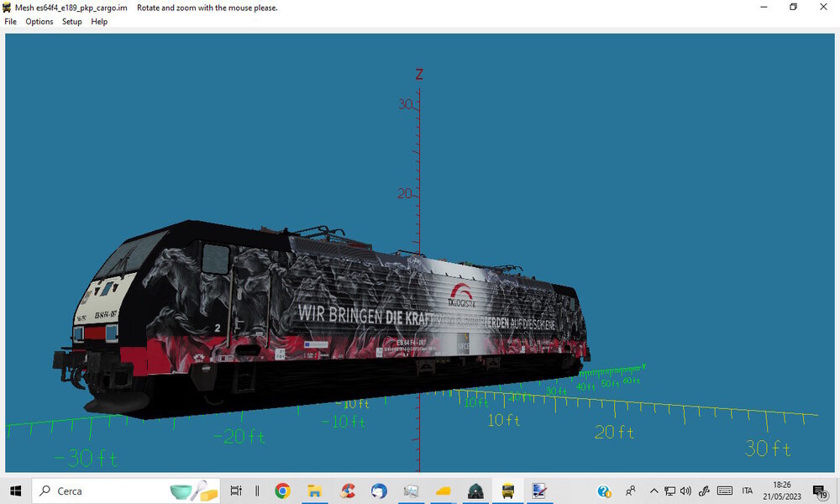Open the picture viewer taskbar app

click(x=411, y=491)
